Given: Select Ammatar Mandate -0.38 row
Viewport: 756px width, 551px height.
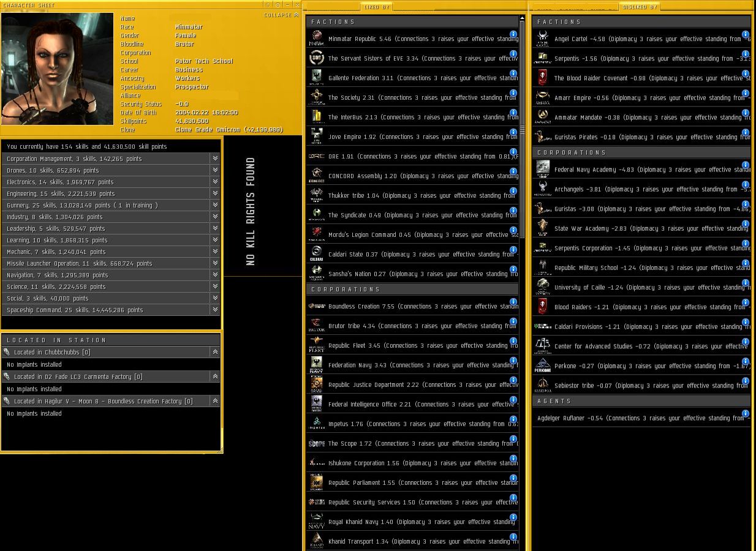Looking at the screenshot, I should 641,117.
